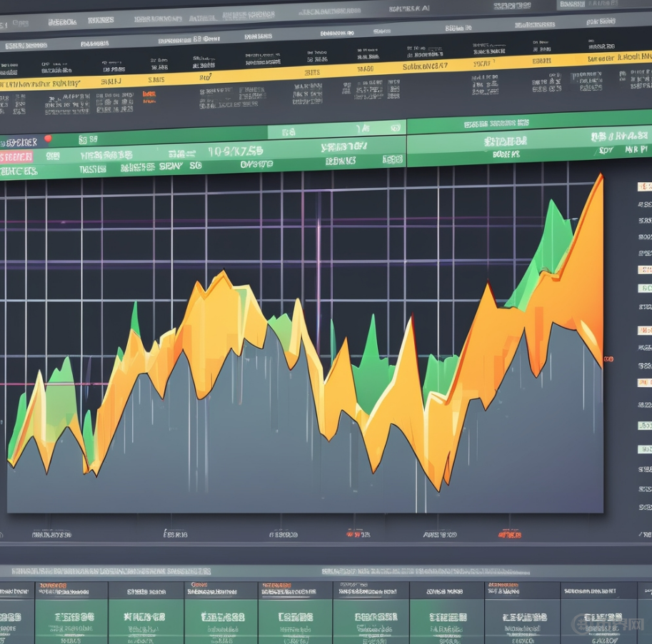Click the second red date label under the chart
The height and width of the screenshot is (644, 652).
click(509, 533)
